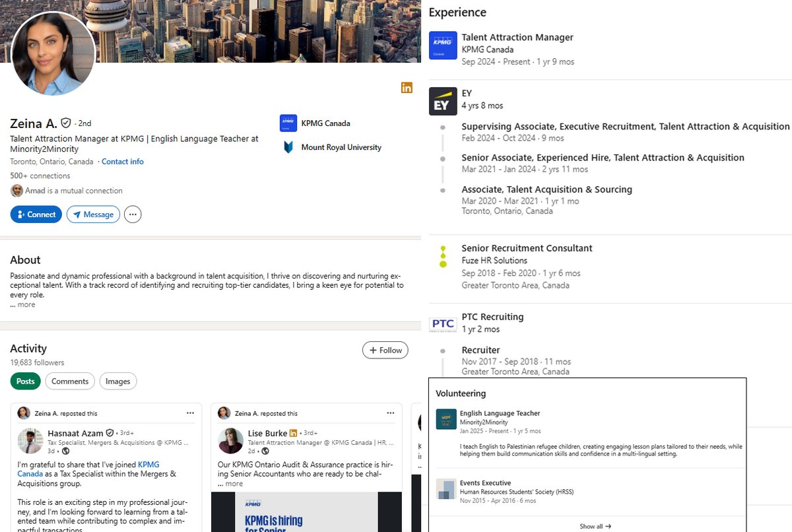Image resolution: width=792 pixels, height=532 pixels.
Task: Open Events Executive volunteering entry
Action: [x=485, y=483]
